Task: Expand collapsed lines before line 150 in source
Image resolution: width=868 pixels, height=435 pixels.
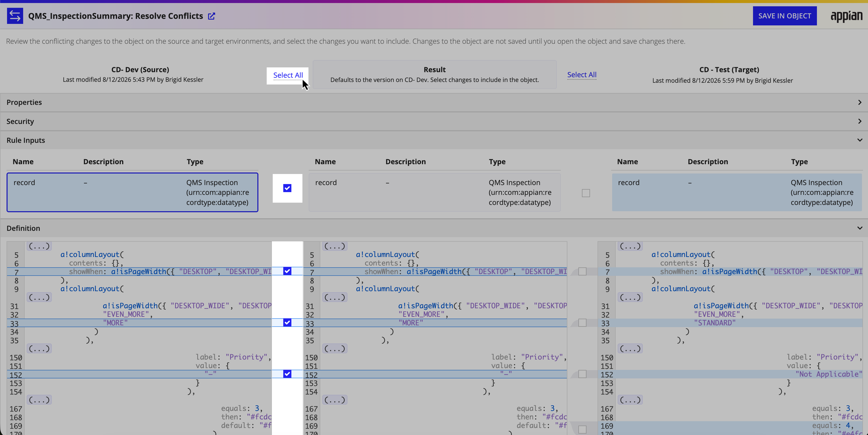Action: coord(39,349)
